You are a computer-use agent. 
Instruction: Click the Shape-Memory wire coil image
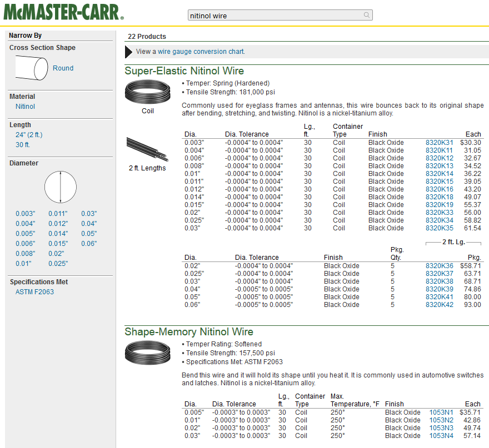coord(147,353)
